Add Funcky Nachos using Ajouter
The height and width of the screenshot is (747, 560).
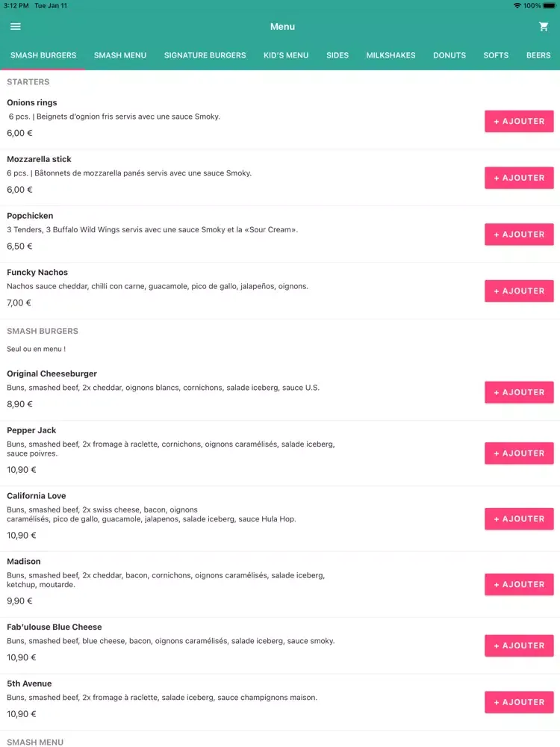tap(519, 291)
